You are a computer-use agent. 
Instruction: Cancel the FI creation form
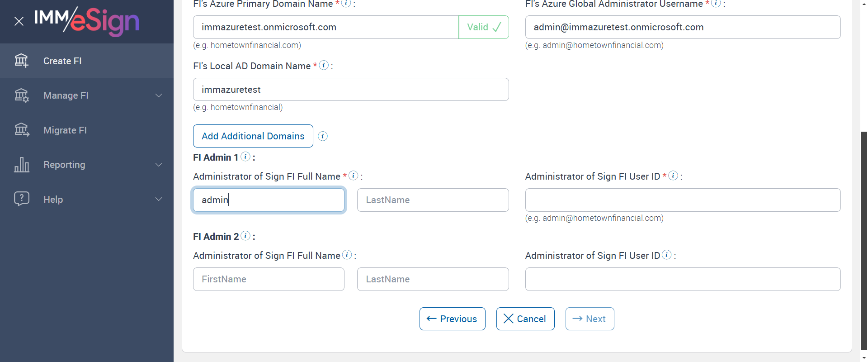click(x=525, y=319)
